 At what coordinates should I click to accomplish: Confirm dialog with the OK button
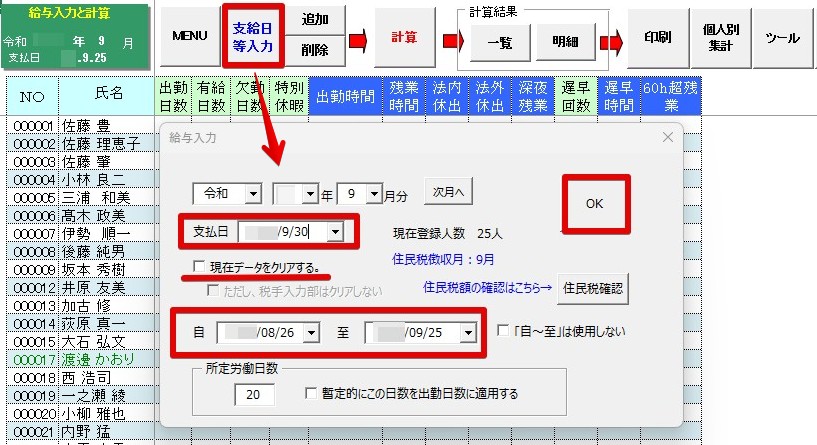[595, 203]
